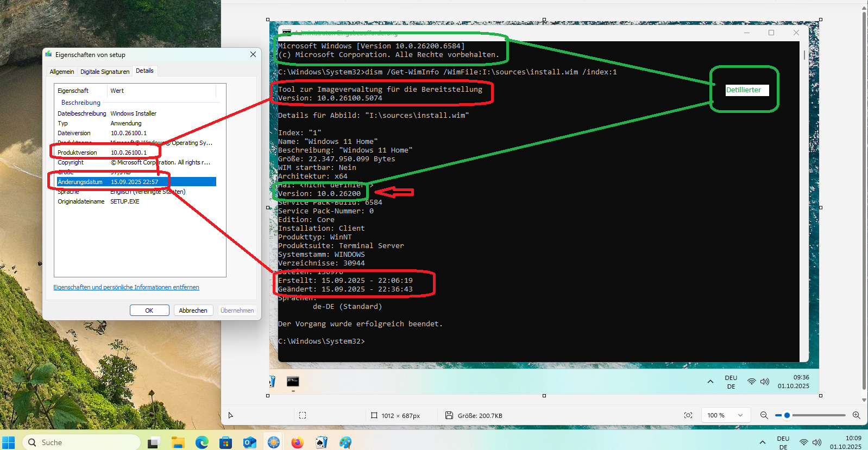The image size is (868, 450).
Task: Open Solitaire from the taskbar
Action: point(321,442)
